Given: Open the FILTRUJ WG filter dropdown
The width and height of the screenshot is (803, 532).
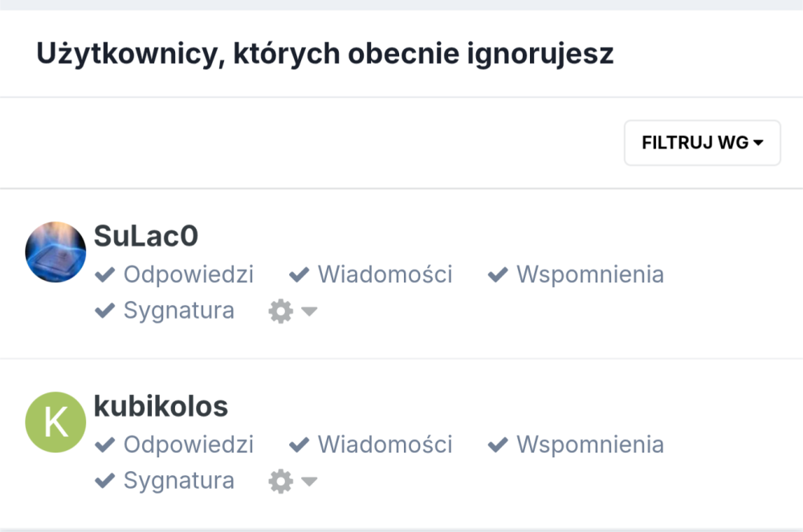Looking at the screenshot, I should tap(702, 143).
